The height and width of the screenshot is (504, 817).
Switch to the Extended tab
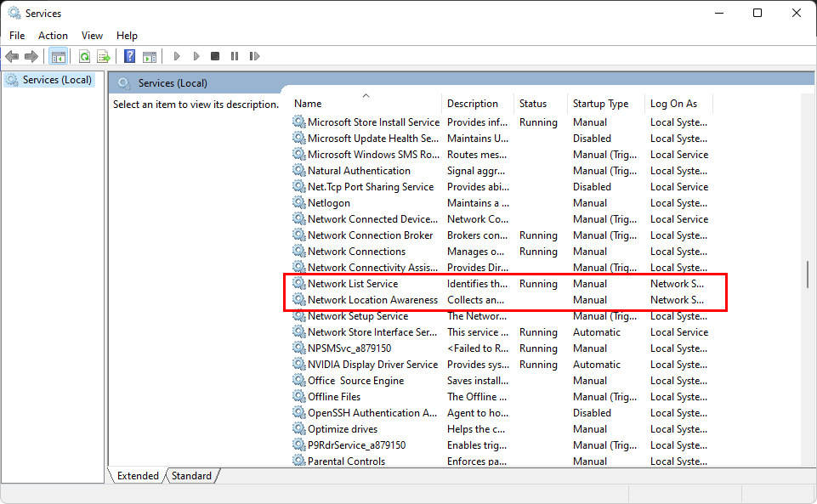138,476
